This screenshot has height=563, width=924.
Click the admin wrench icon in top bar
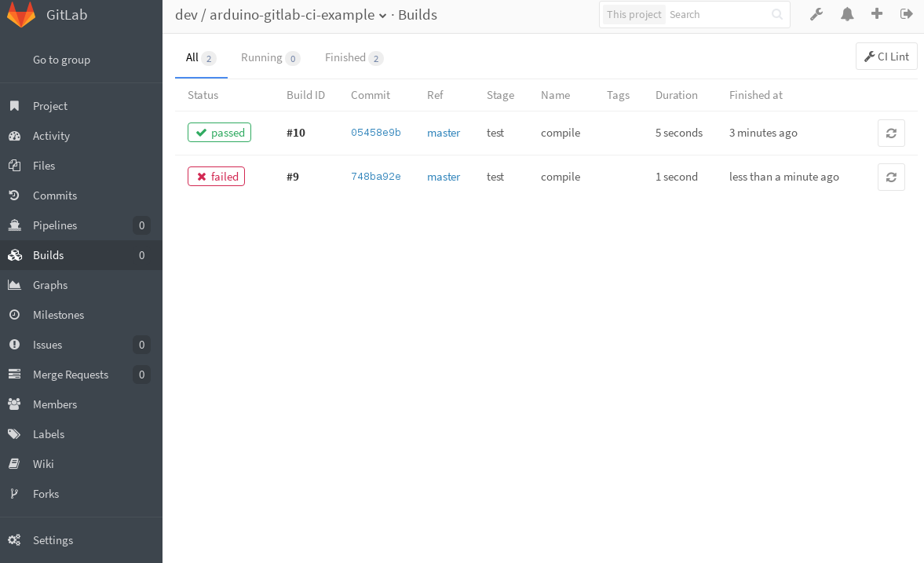tap(816, 13)
